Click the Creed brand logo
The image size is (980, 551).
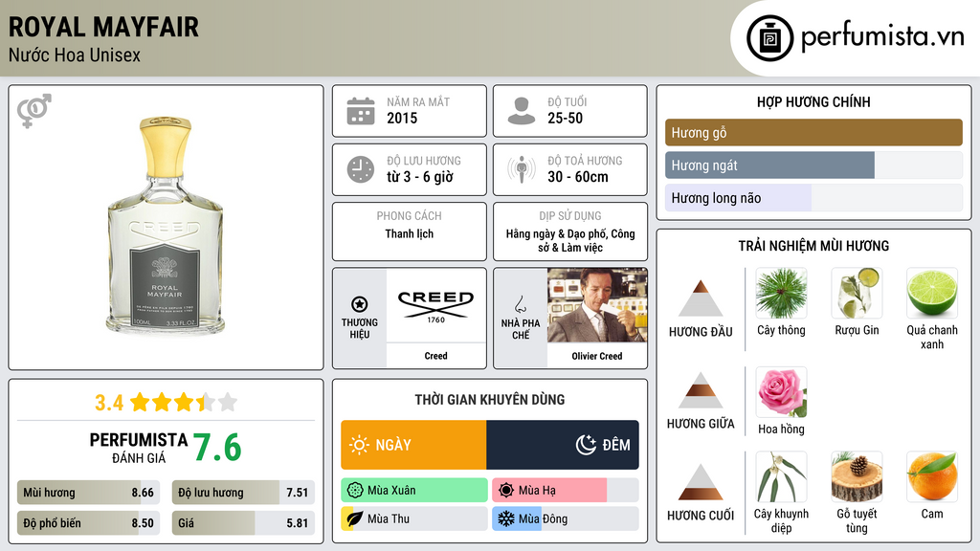coord(435,305)
